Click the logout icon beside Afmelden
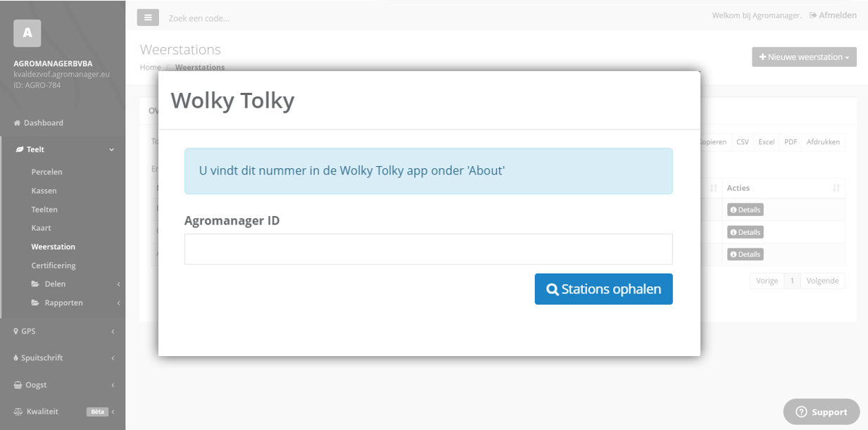Image resolution: width=868 pixels, height=430 pixels. [814, 15]
